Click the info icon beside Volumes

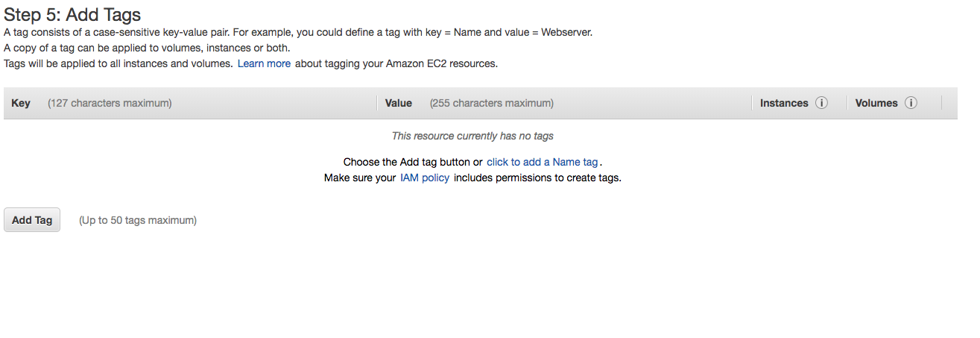coord(910,103)
